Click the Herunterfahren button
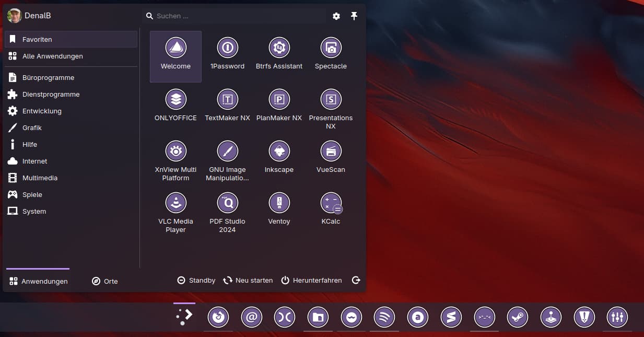The width and height of the screenshot is (644, 337). (x=312, y=281)
